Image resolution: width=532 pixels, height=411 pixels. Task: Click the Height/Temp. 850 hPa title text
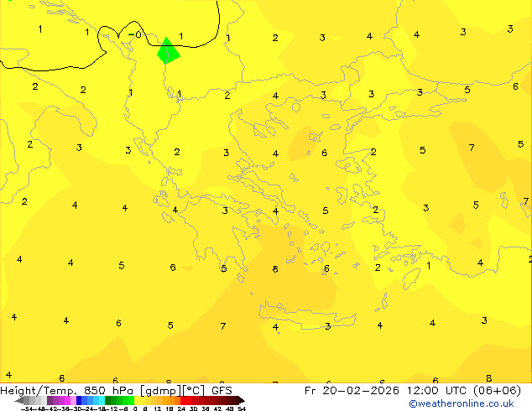[67, 391]
